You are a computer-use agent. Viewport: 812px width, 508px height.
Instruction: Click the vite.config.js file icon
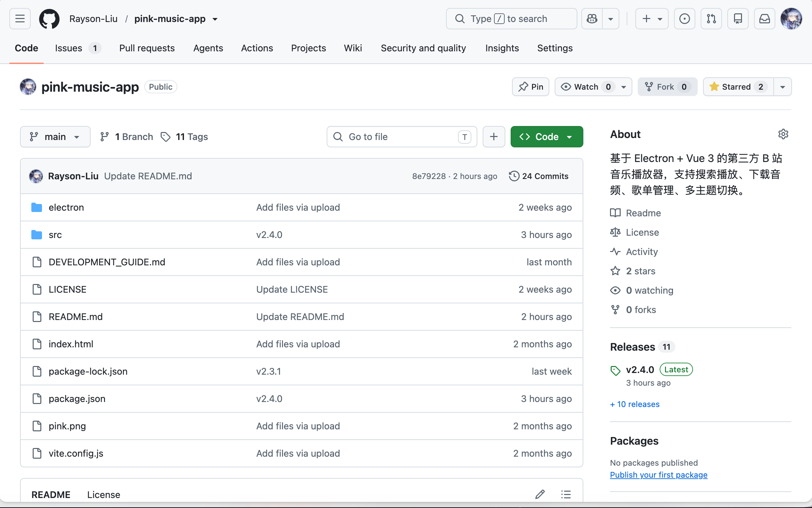coord(37,453)
